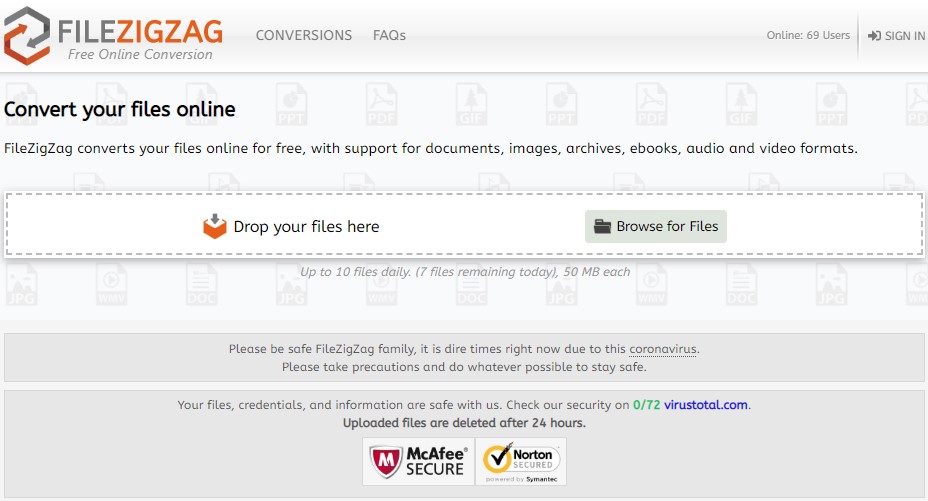Click the "Online: 69 Users" text
Screen dimensions: 928x501
[x=808, y=35]
